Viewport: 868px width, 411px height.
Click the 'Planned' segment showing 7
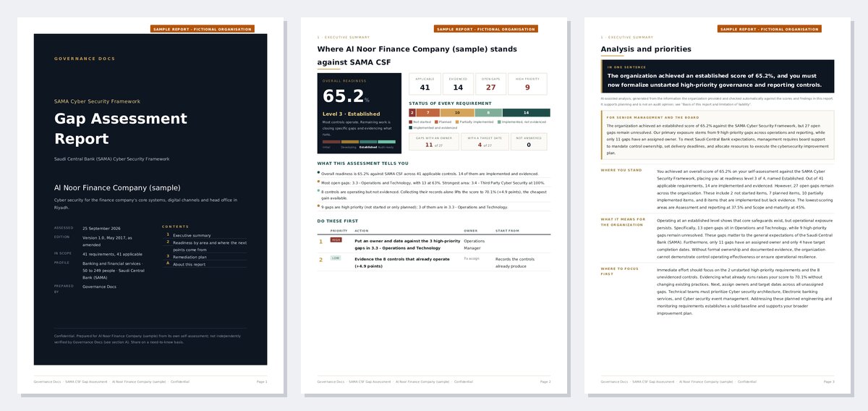click(x=428, y=113)
